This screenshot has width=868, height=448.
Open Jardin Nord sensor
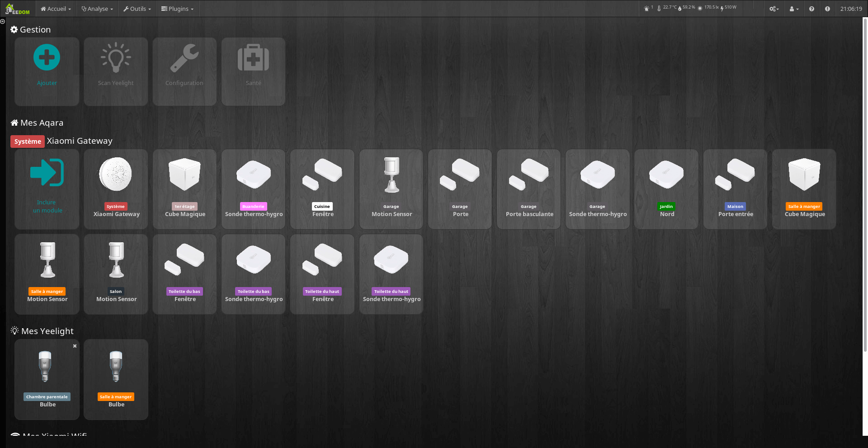point(666,189)
